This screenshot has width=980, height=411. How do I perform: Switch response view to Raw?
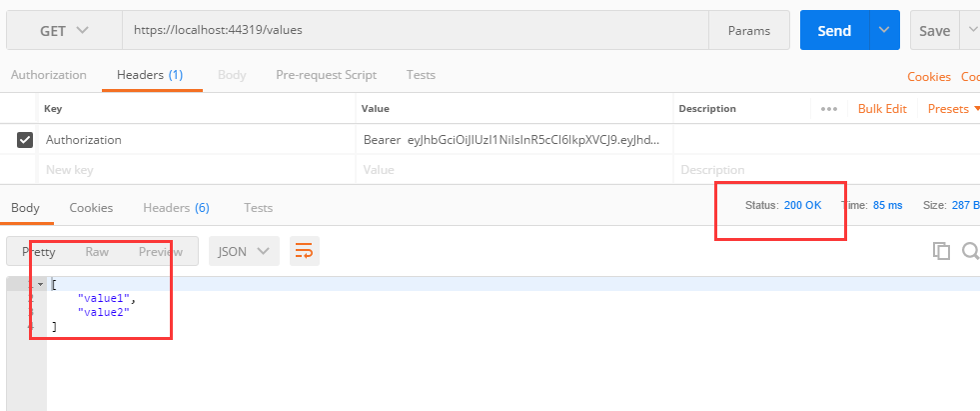[97, 252]
